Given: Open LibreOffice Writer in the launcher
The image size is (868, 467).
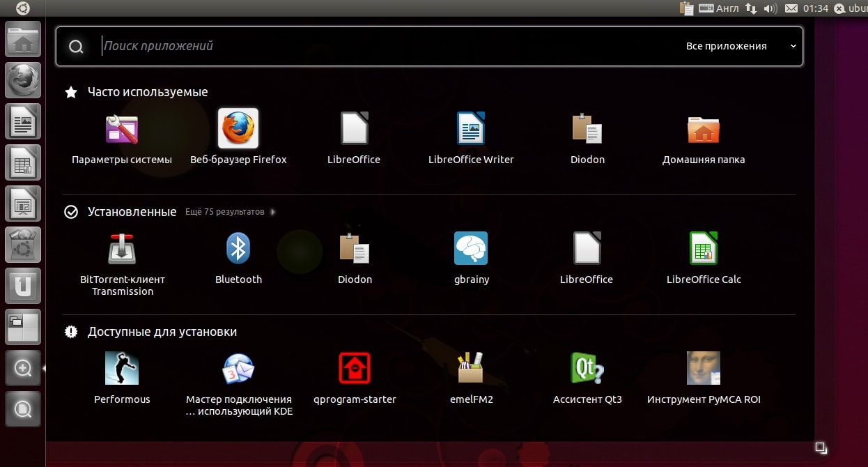Looking at the screenshot, I should coord(24,122).
